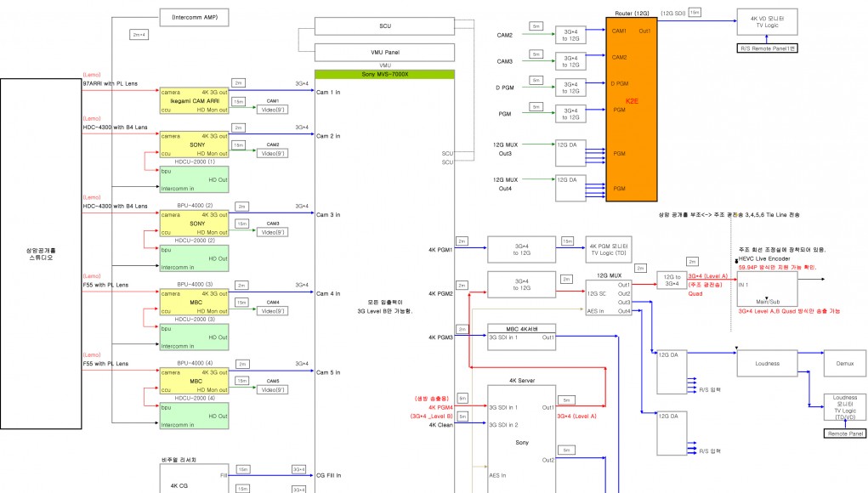Select the "Cam 5 In" input label
Viewport: 868px width, 493px height.
pos(328,372)
